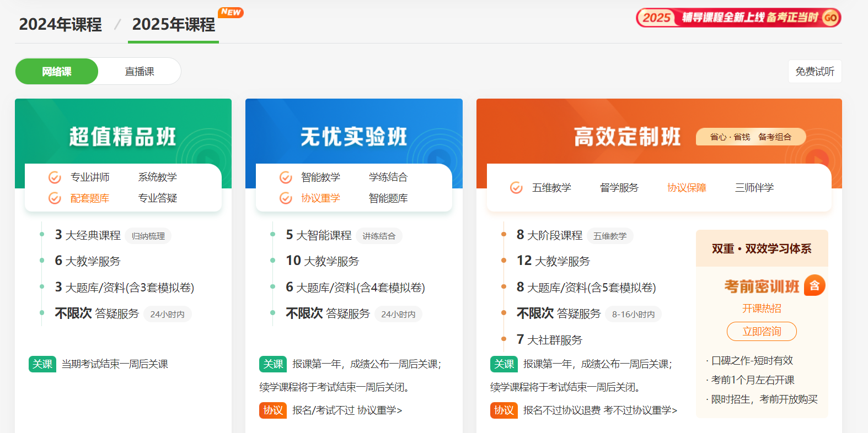Click the 无忧实验班 card header
Screen dimensions: 868x433
point(353,136)
